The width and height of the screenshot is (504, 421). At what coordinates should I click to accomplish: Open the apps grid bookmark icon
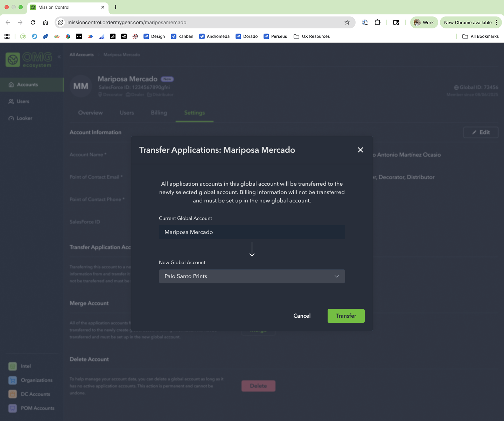(7, 36)
